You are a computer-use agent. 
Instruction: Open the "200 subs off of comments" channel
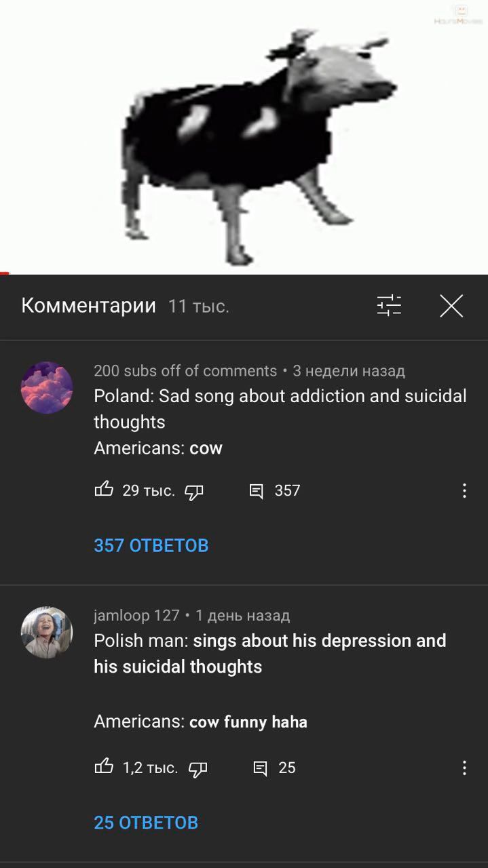185,371
